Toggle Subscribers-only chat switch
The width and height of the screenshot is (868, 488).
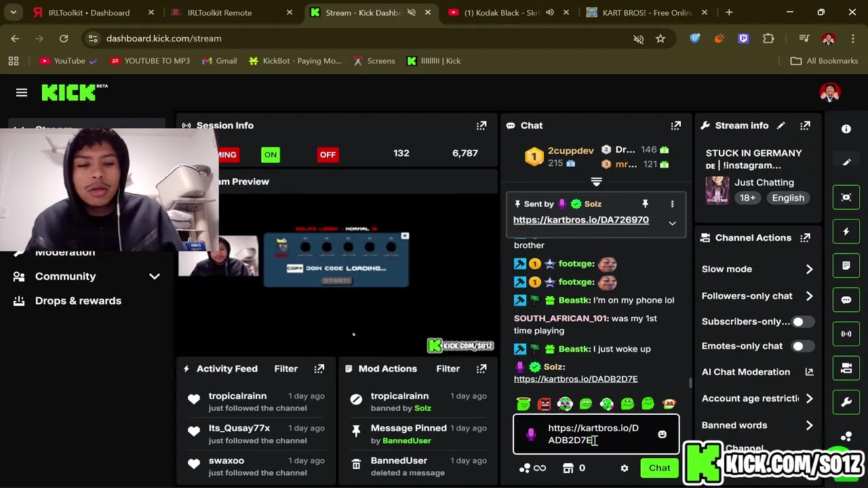802,322
